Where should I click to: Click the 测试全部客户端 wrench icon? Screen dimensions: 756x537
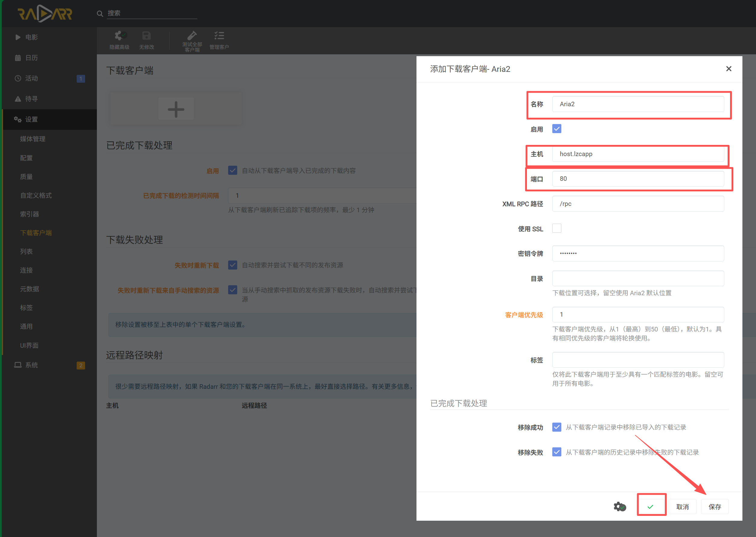(192, 35)
